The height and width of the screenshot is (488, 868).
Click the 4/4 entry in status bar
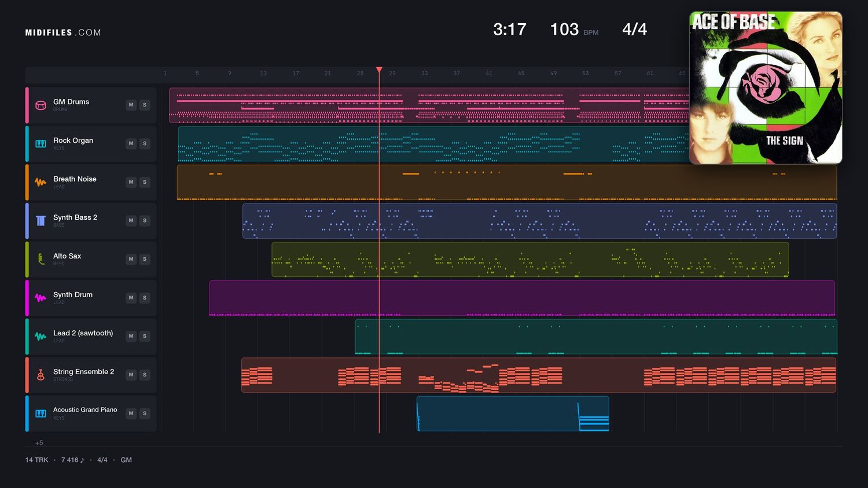(102, 460)
